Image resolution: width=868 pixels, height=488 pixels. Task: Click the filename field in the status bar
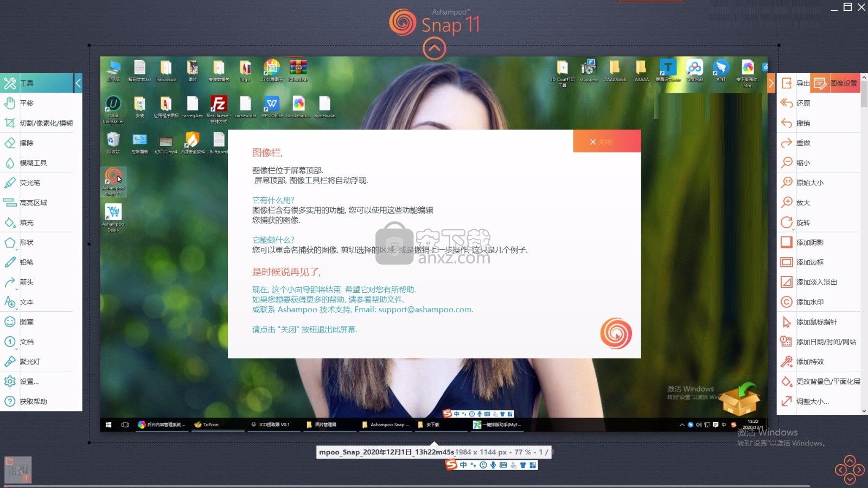coord(386,452)
